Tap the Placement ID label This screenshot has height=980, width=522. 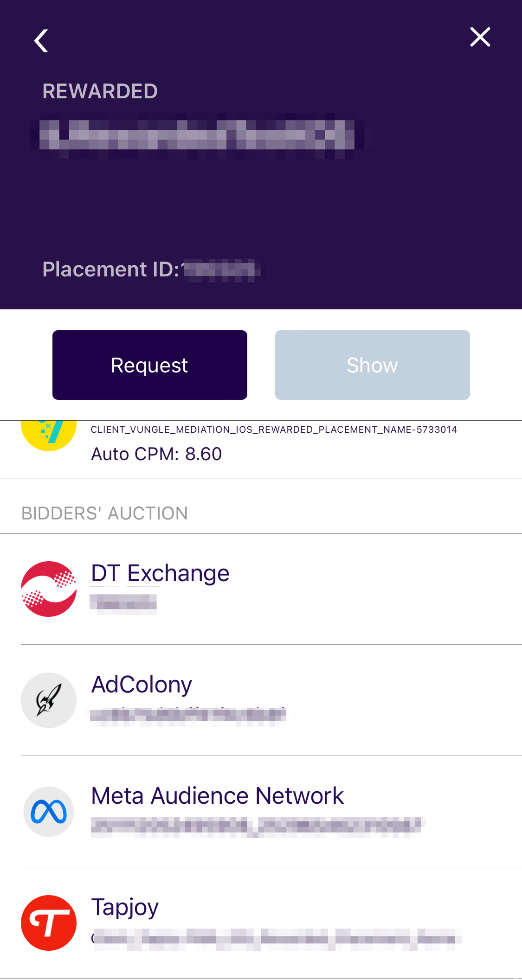(x=110, y=269)
